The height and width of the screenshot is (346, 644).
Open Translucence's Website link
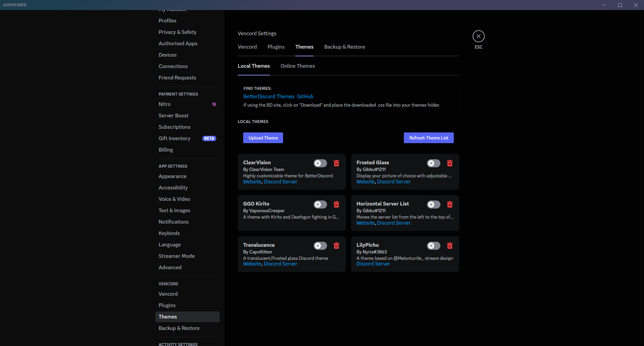click(x=252, y=264)
